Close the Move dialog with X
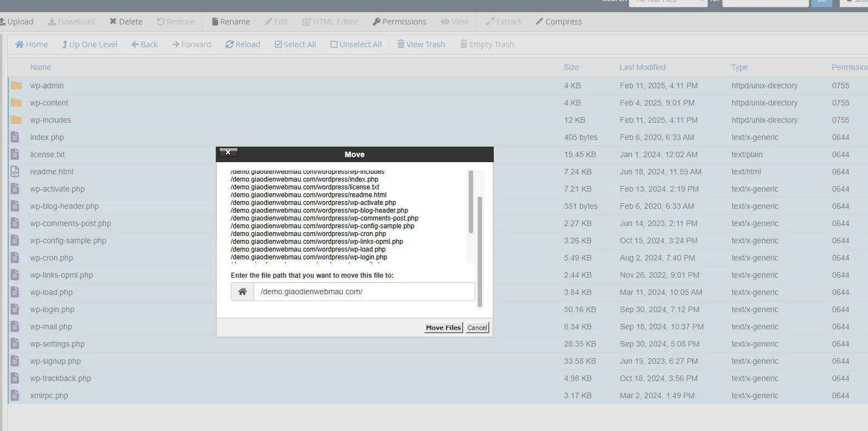Image resolution: width=868 pixels, height=431 pixels. coord(229,153)
